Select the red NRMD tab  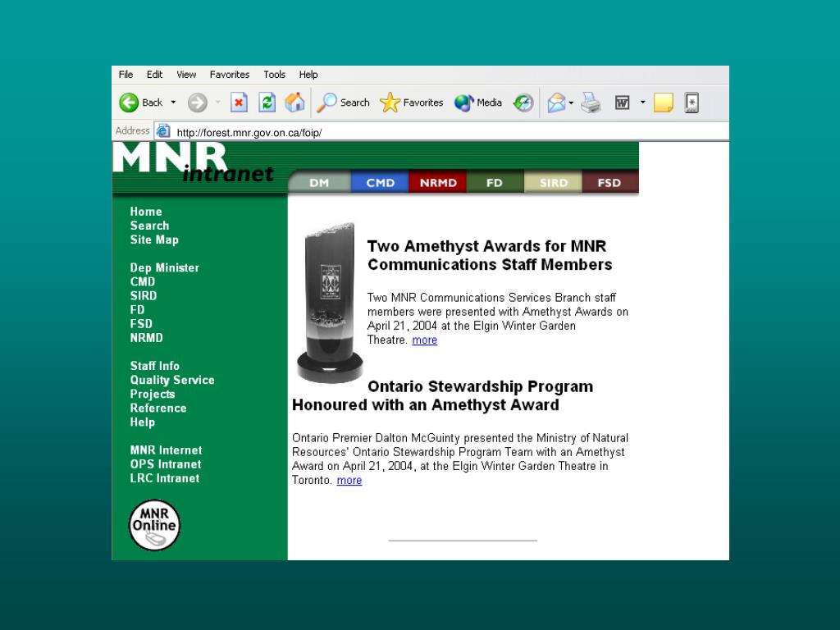[x=438, y=182]
